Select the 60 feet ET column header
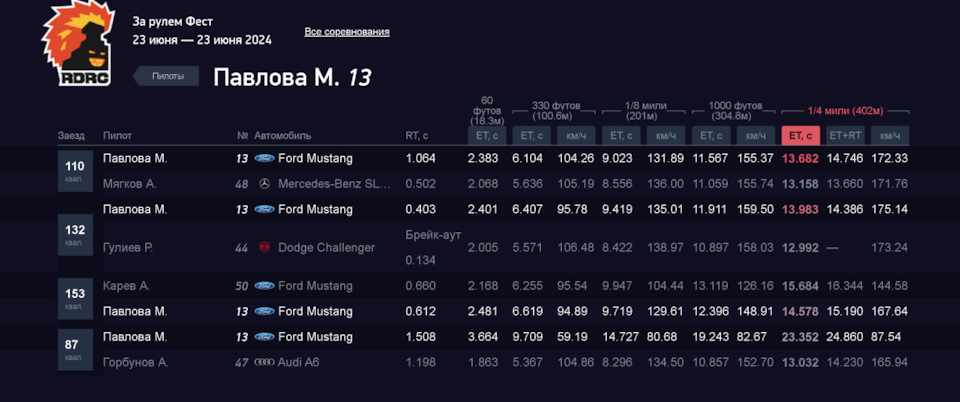Viewport: 960px width, 402px height. pos(487,136)
